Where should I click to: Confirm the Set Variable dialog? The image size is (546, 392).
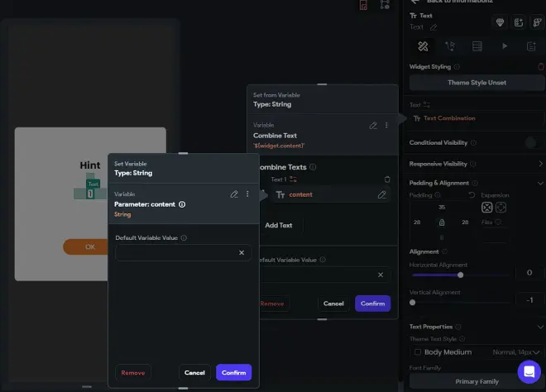point(233,372)
